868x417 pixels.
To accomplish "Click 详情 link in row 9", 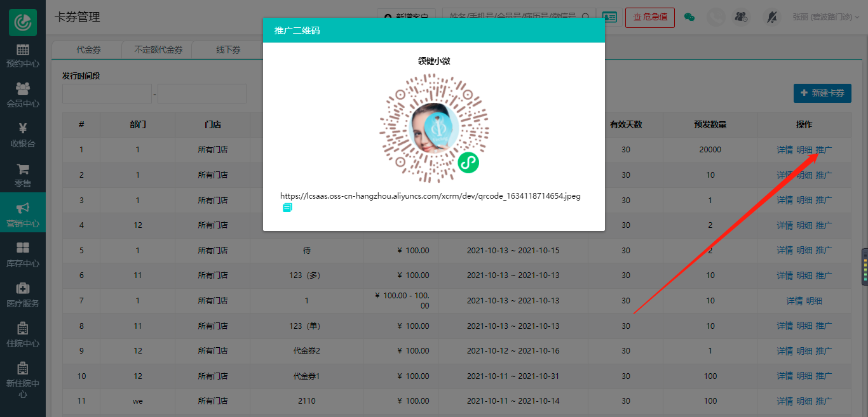I will pyautogui.click(x=785, y=350).
